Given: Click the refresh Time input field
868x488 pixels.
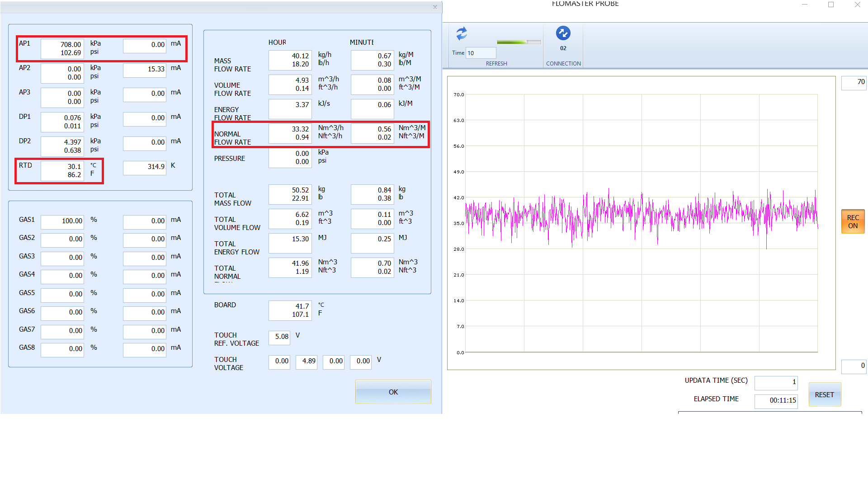Looking at the screenshot, I should [x=481, y=53].
